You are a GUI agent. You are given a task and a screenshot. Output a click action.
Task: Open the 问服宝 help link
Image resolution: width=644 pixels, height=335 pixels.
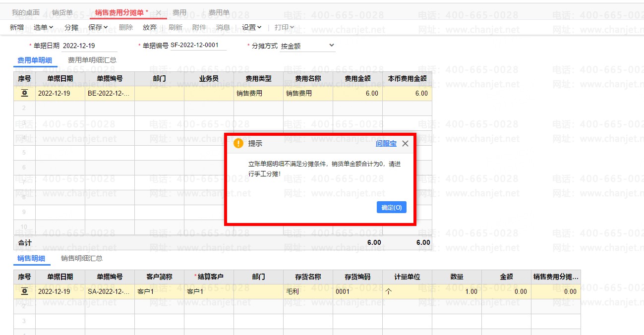click(x=386, y=143)
